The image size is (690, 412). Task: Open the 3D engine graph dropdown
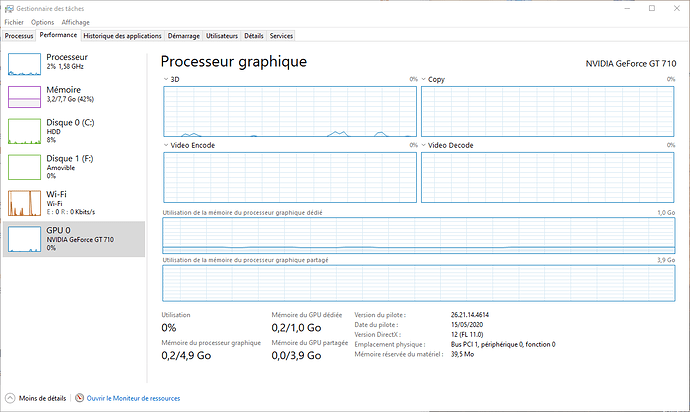(x=166, y=78)
